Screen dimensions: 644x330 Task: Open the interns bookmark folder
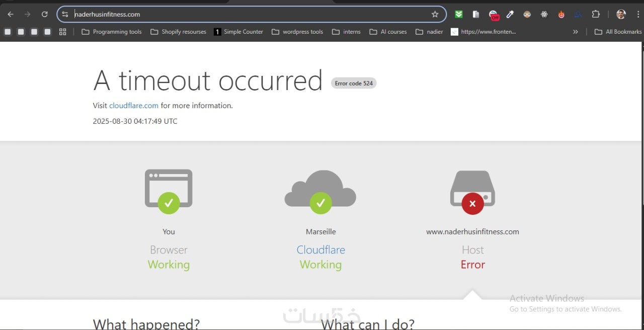point(346,32)
